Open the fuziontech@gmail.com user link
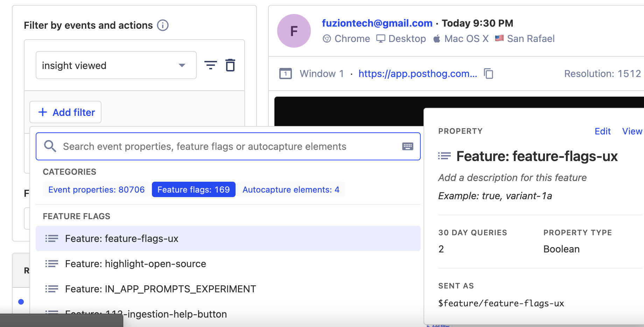The height and width of the screenshot is (327, 644). click(377, 23)
